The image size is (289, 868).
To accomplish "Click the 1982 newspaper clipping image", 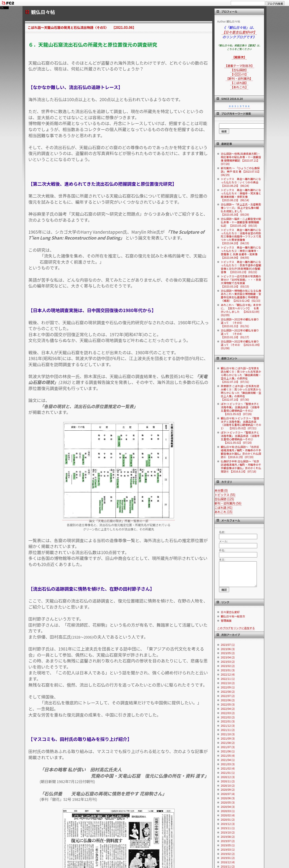I will tap(118, 838).
